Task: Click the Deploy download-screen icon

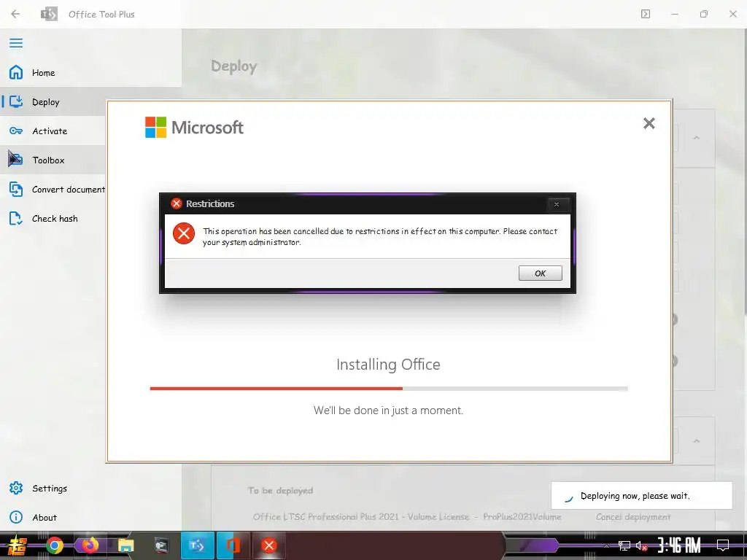Action: pos(16,101)
